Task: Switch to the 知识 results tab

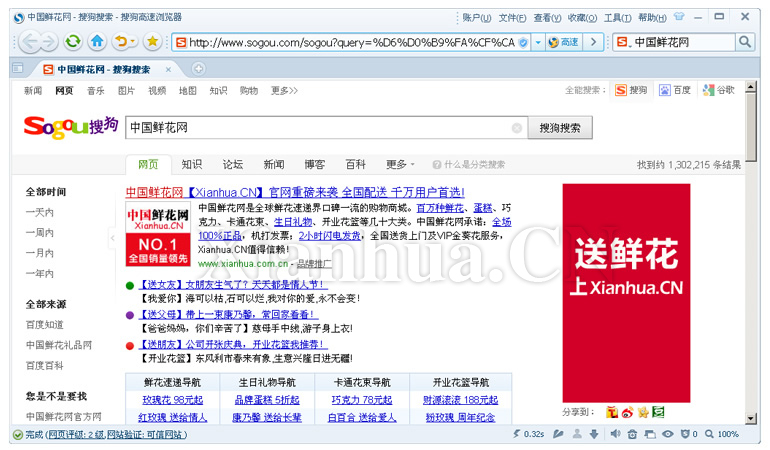Action: (192, 165)
